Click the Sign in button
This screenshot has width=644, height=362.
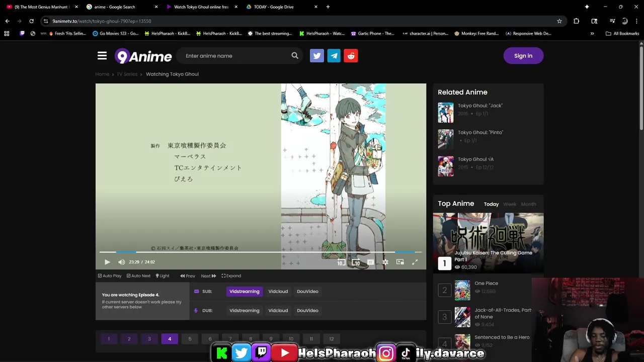523,56
